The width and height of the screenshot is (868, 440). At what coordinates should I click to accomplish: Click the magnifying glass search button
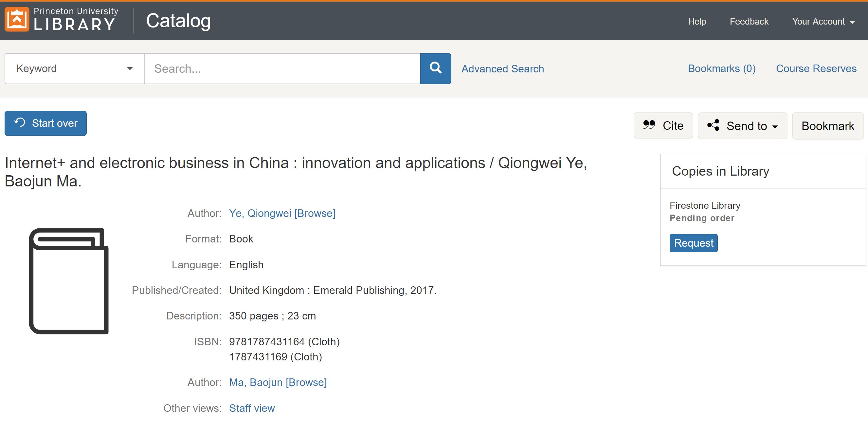pyautogui.click(x=435, y=68)
